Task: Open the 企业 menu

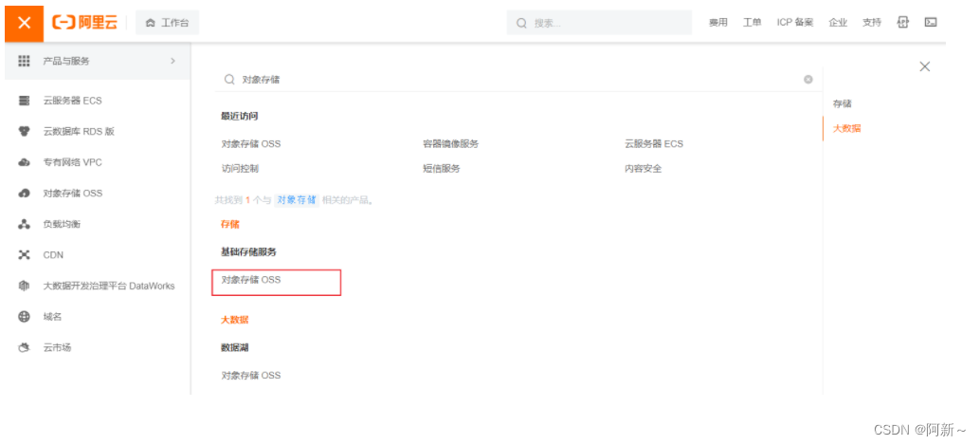Action: pos(838,23)
